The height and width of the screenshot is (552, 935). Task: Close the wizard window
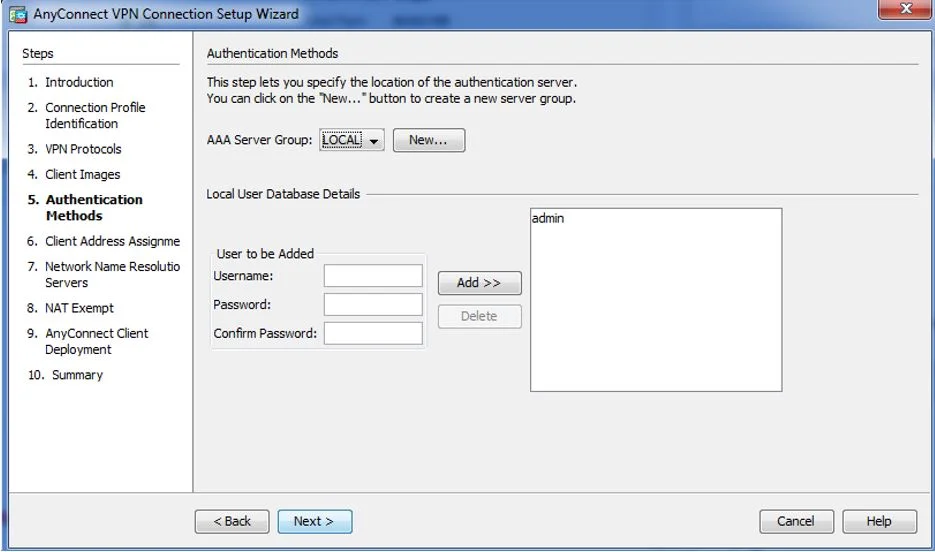tap(906, 9)
